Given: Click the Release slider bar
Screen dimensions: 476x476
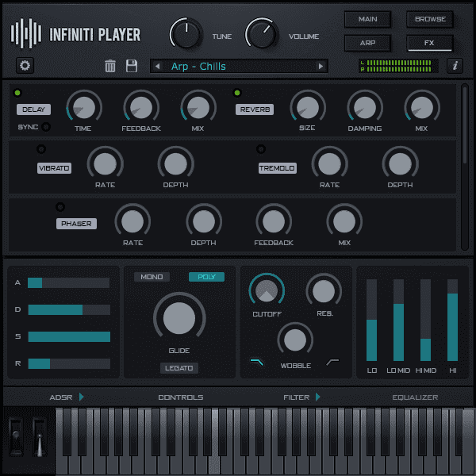Looking at the screenshot, I should pos(69,363).
